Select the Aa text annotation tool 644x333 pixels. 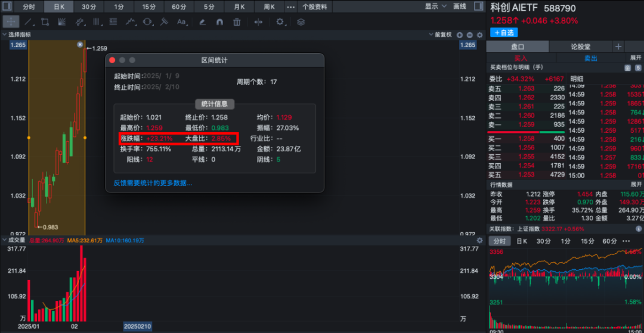[x=182, y=22]
